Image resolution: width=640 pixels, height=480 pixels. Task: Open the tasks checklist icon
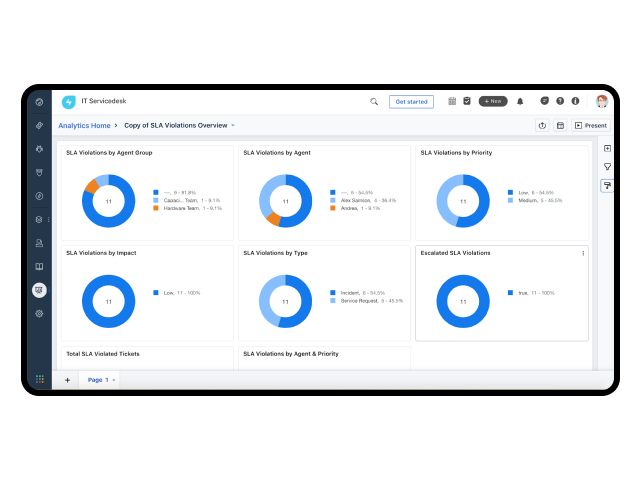pyautogui.click(x=467, y=101)
